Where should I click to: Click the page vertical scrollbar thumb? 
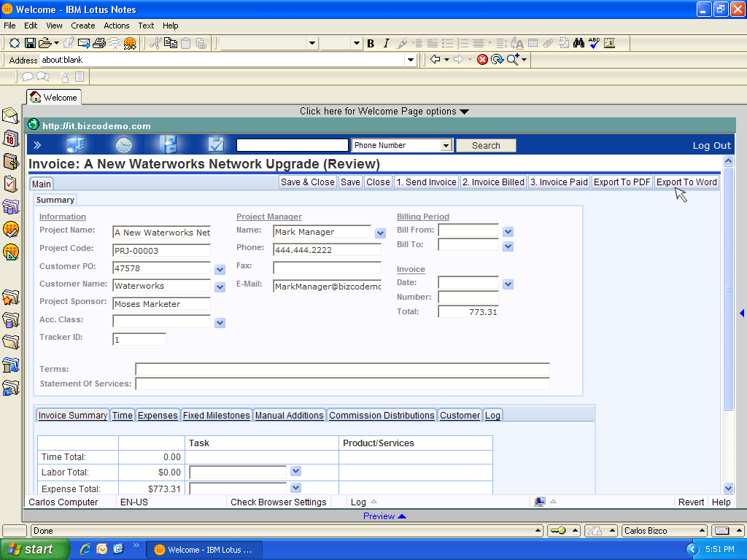tap(728, 288)
